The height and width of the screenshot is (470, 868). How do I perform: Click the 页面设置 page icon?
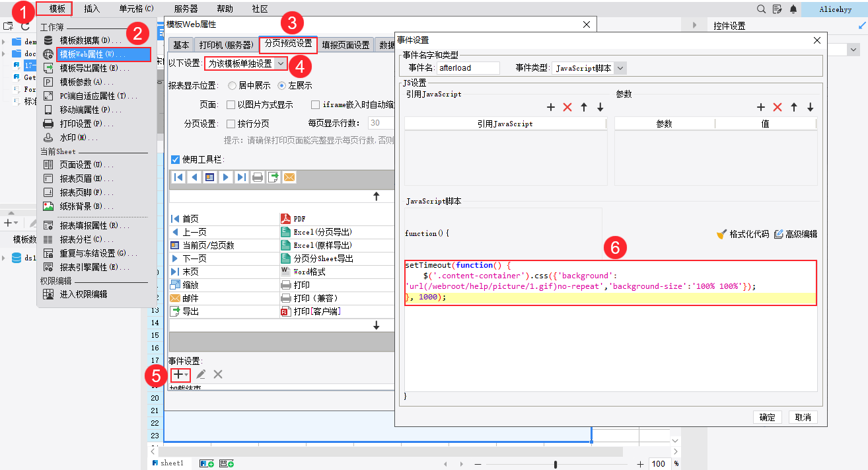click(48, 165)
